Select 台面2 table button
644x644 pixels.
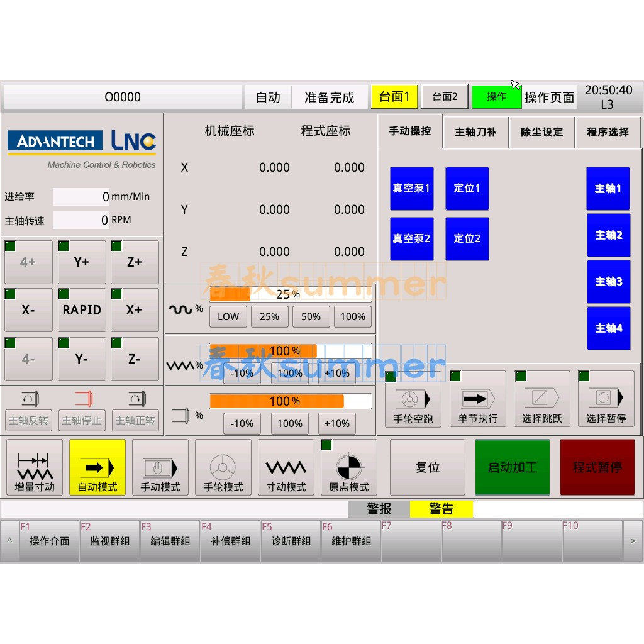pos(445,96)
